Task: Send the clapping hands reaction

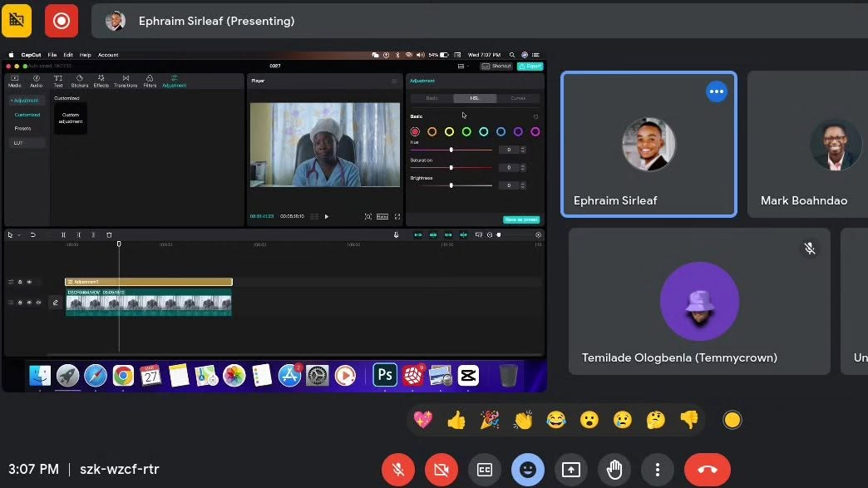Action: click(x=523, y=421)
